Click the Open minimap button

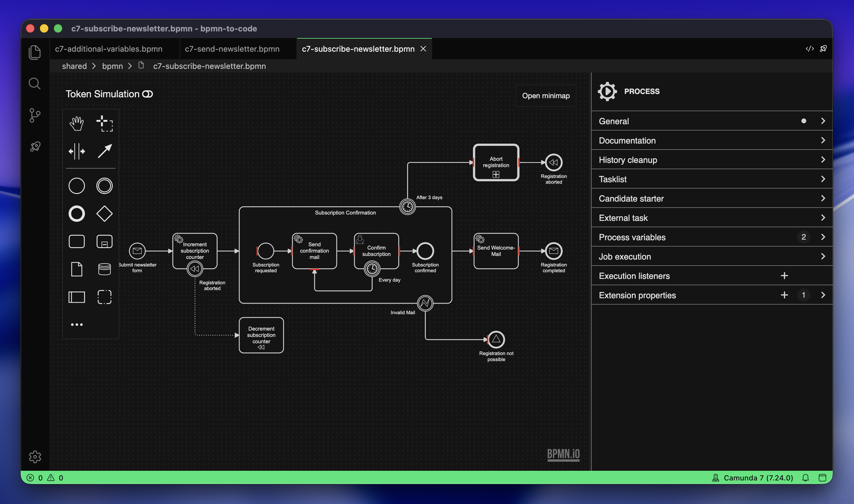tap(546, 96)
